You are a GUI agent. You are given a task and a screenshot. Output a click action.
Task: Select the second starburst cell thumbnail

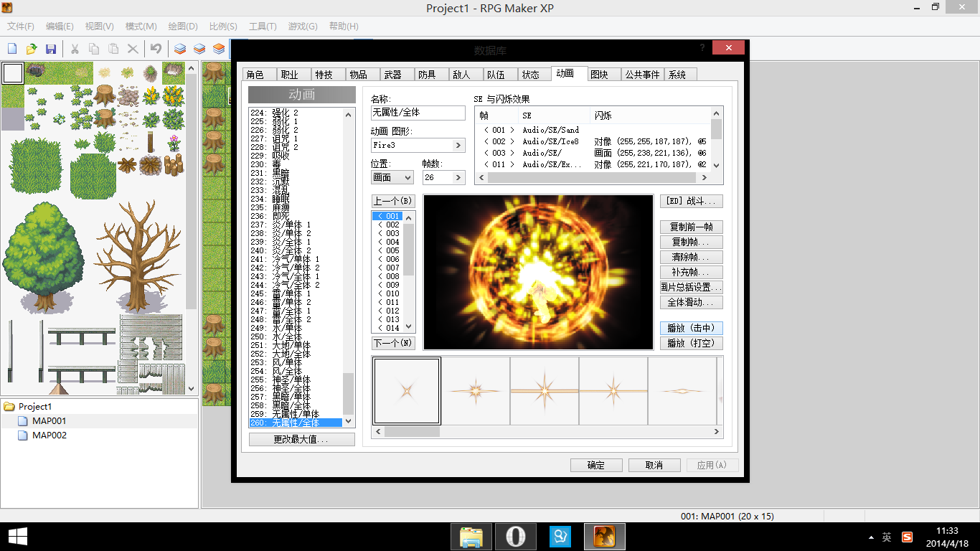pos(476,391)
